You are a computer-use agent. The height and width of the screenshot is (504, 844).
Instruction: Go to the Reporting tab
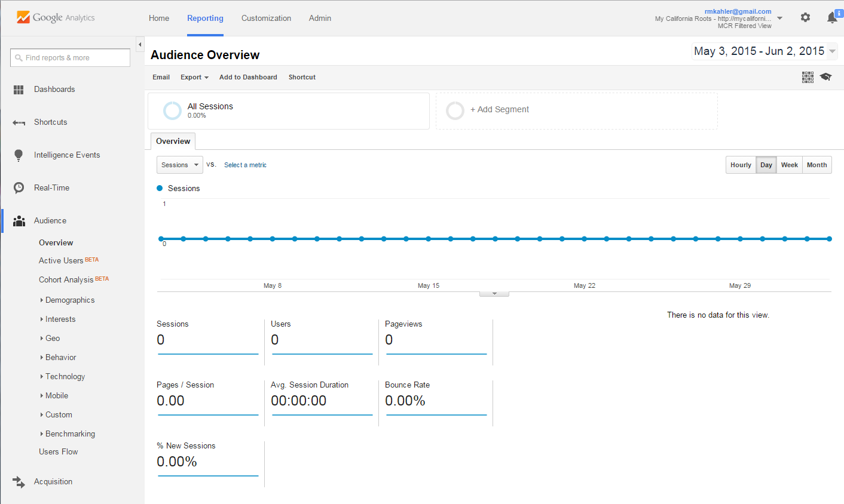click(205, 18)
